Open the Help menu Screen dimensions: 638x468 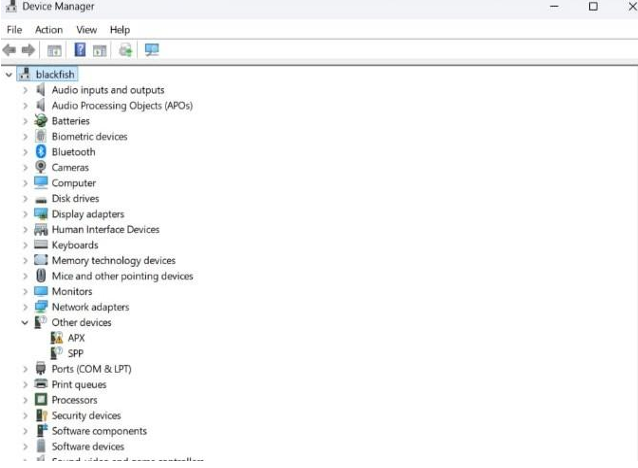[x=120, y=30]
